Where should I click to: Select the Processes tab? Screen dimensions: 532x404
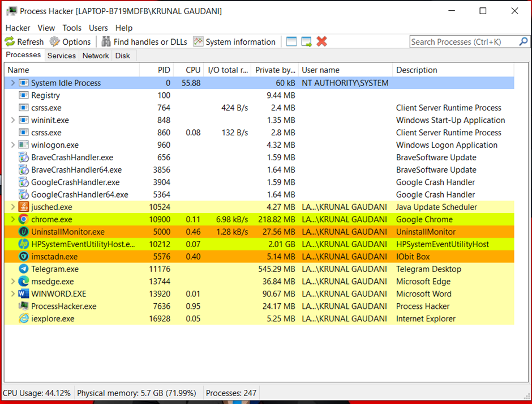pyautogui.click(x=23, y=55)
